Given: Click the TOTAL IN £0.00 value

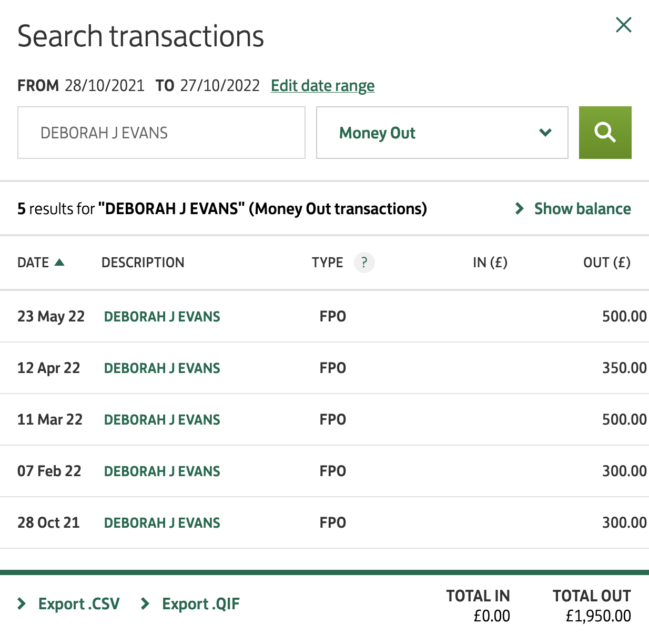Looking at the screenshot, I should click(492, 616).
